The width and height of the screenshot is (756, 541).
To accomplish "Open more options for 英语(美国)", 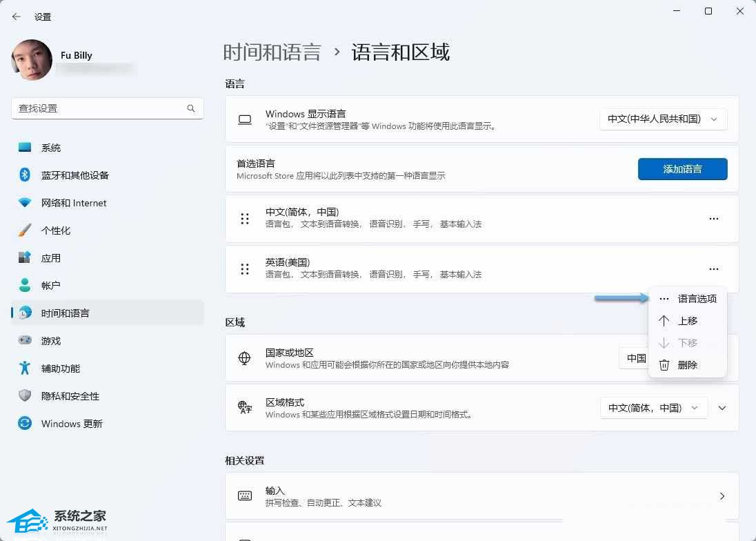I will click(713, 268).
